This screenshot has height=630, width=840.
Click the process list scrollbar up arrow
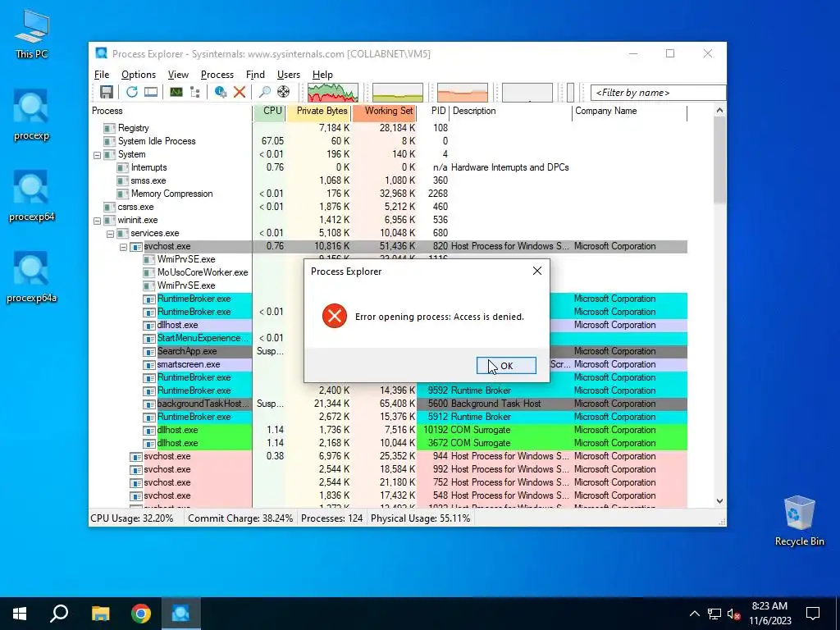[719, 111]
